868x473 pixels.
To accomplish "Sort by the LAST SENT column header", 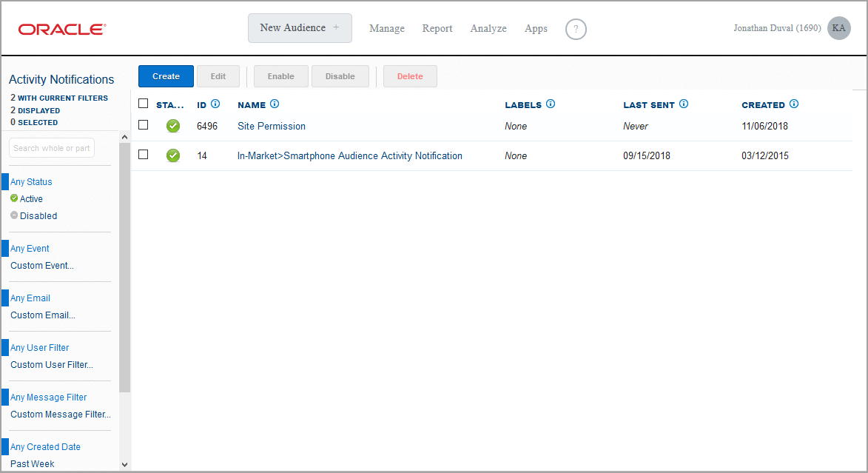I will coord(649,105).
